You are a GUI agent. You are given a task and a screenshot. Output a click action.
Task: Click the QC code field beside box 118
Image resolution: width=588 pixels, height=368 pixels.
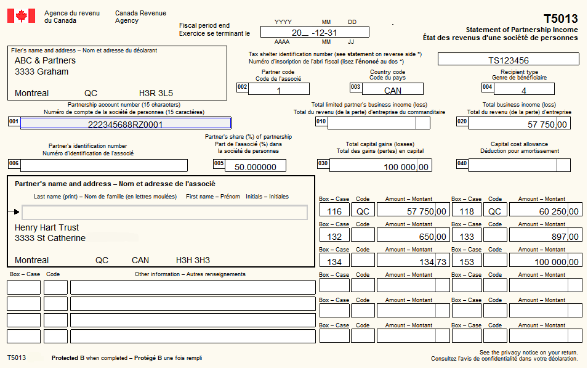(x=495, y=211)
